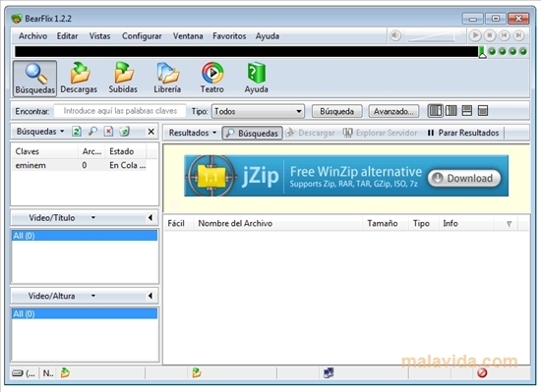Viewport: 541px width, 392px height.
Task: Open the Avanzado advanced search button
Action: (x=393, y=111)
